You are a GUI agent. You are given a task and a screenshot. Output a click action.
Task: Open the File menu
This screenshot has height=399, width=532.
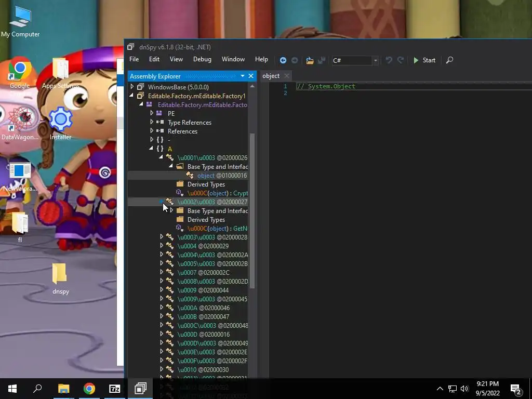(x=134, y=59)
